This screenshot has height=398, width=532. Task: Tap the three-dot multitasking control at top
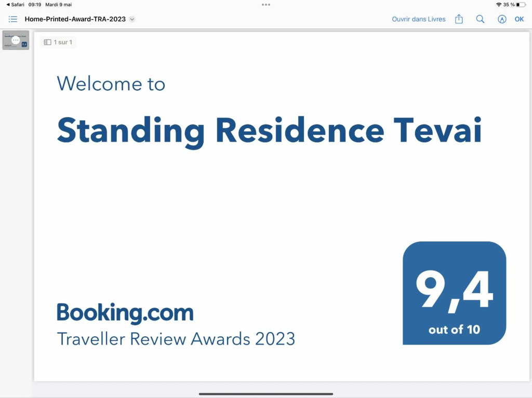(x=266, y=5)
